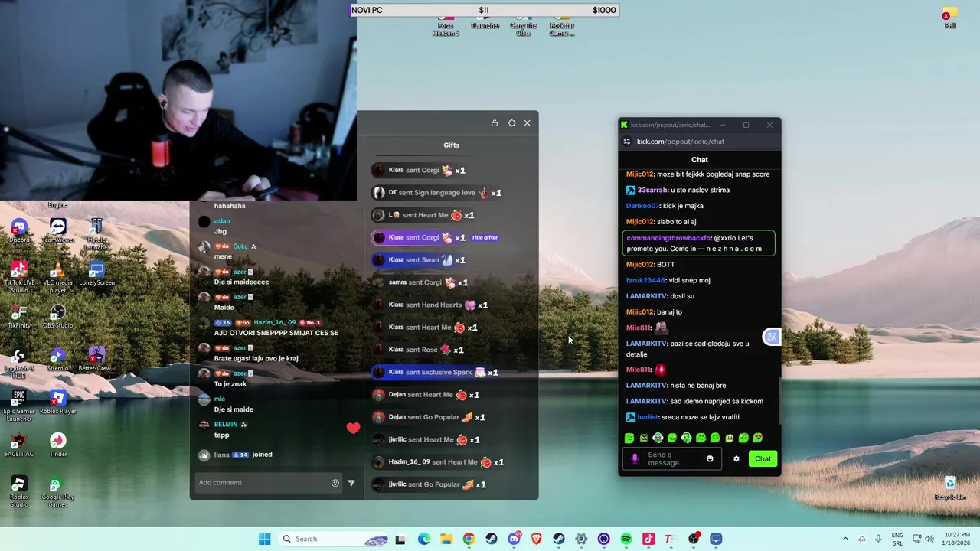Click the LAMARKITV username on 'dosli su' message

coord(646,296)
